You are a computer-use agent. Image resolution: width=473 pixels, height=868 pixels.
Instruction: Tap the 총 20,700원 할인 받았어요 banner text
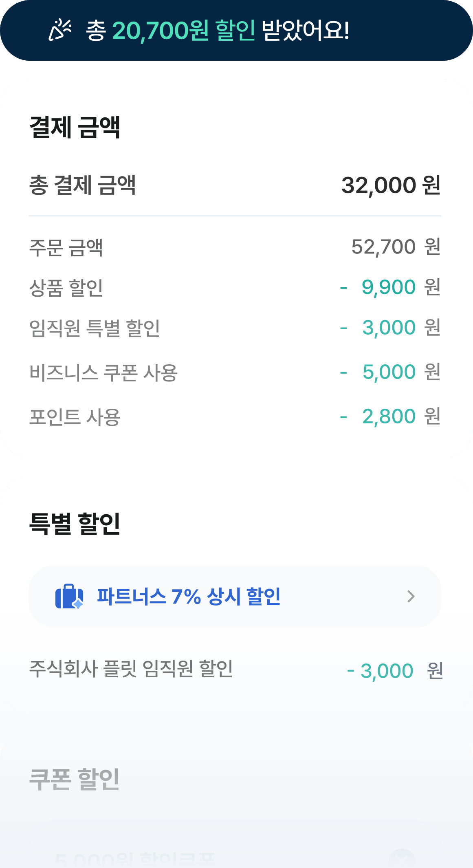pos(218,30)
